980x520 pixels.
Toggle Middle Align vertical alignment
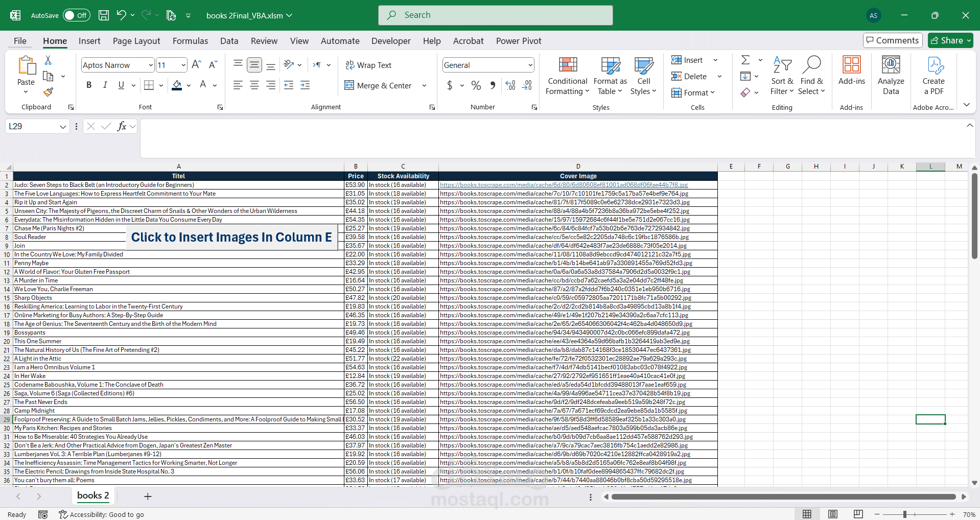pos(254,64)
